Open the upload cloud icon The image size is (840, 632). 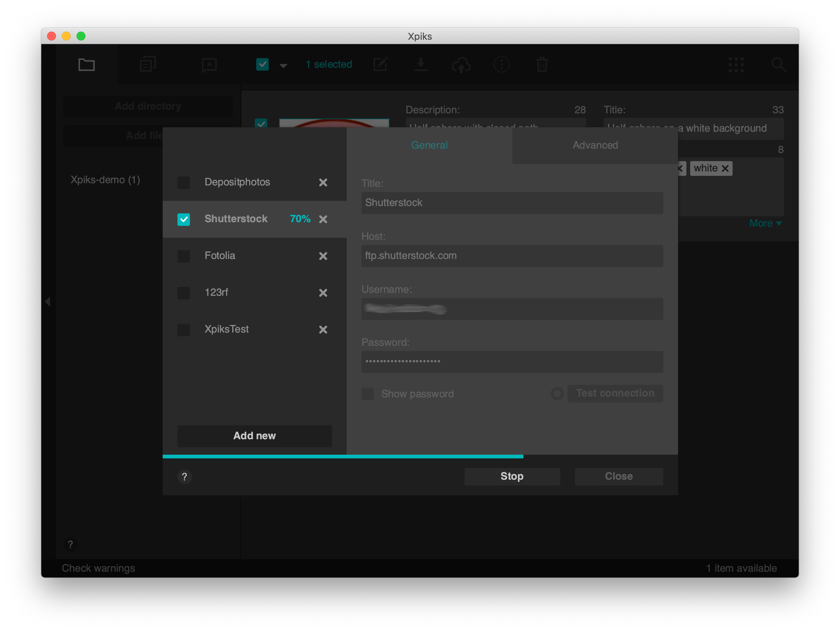461,64
